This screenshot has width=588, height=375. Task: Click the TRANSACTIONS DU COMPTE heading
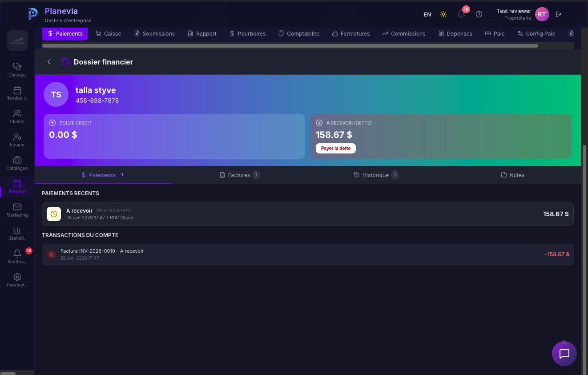(x=80, y=235)
